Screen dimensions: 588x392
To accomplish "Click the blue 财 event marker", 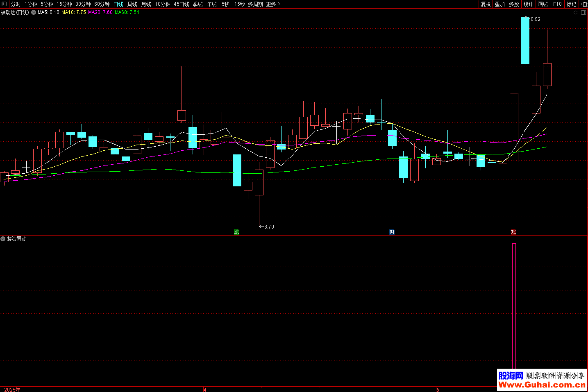I will (x=392, y=232).
